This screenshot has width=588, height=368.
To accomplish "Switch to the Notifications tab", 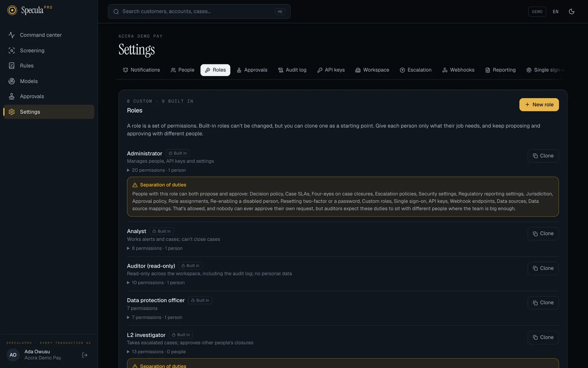I will (x=141, y=70).
